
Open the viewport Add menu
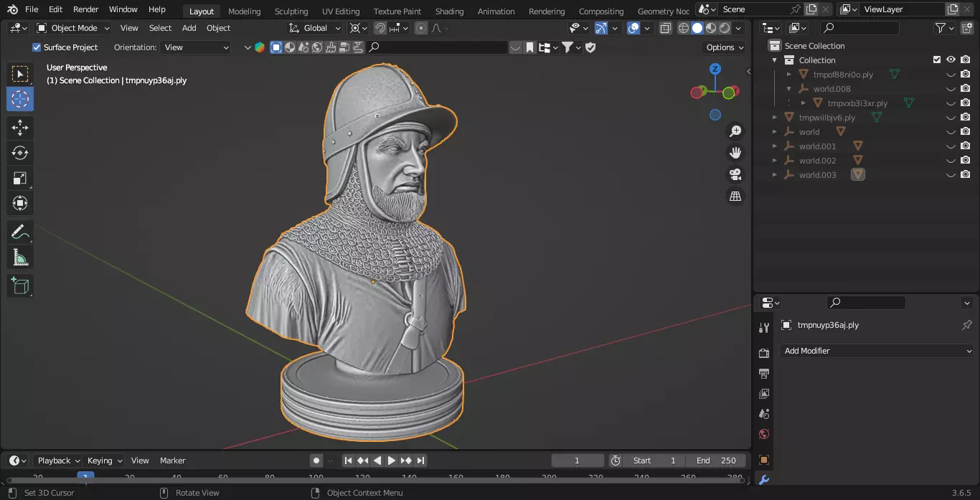(x=189, y=28)
